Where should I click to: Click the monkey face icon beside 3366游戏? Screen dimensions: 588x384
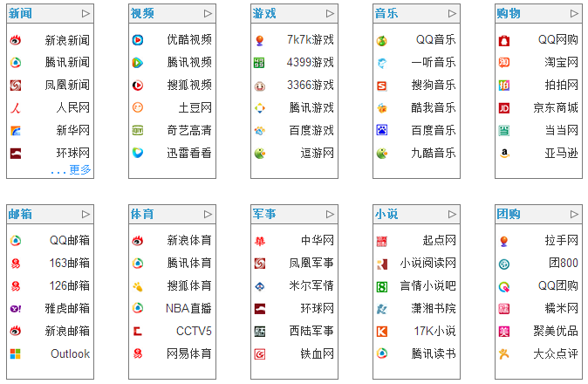pos(259,86)
